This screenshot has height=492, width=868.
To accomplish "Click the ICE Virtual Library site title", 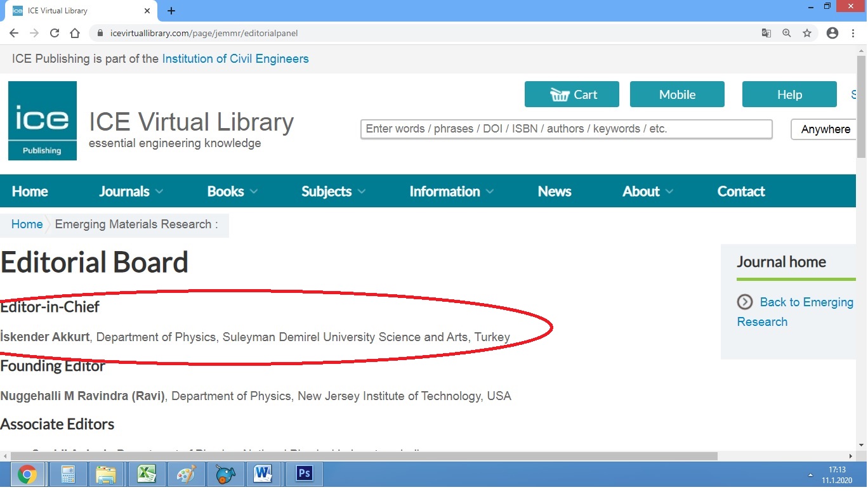I will tap(191, 122).
